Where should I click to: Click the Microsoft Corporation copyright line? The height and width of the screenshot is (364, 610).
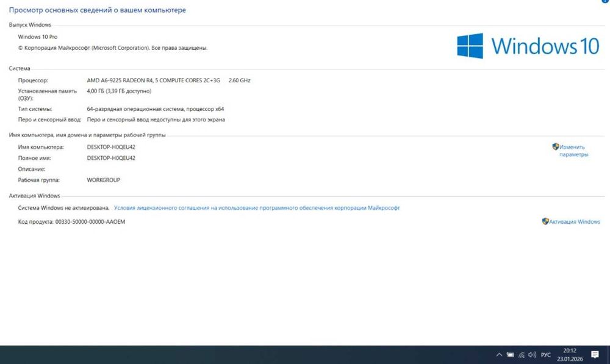click(x=113, y=48)
